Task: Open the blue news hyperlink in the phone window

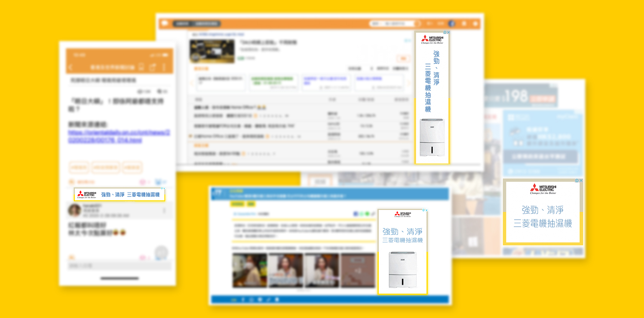Action: tap(119, 136)
